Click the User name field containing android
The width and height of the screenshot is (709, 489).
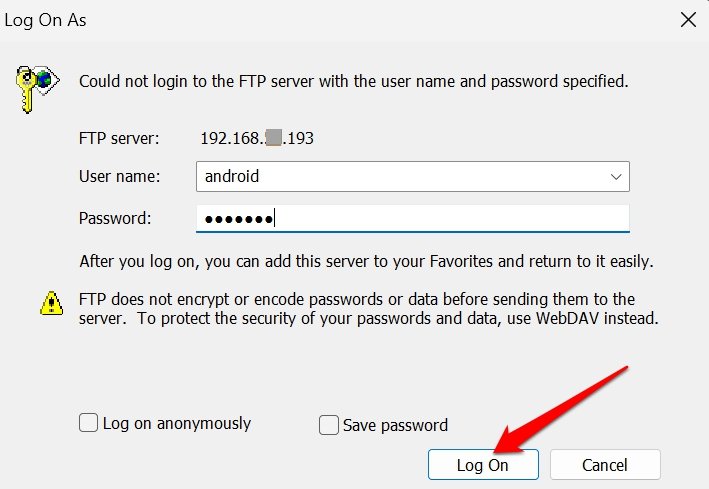pyautogui.click(x=400, y=177)
